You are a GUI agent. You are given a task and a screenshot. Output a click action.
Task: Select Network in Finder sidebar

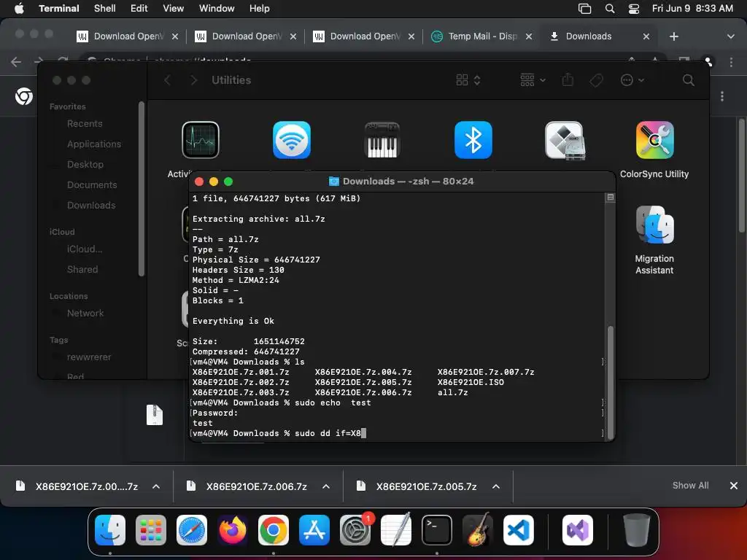pos(85,314)
